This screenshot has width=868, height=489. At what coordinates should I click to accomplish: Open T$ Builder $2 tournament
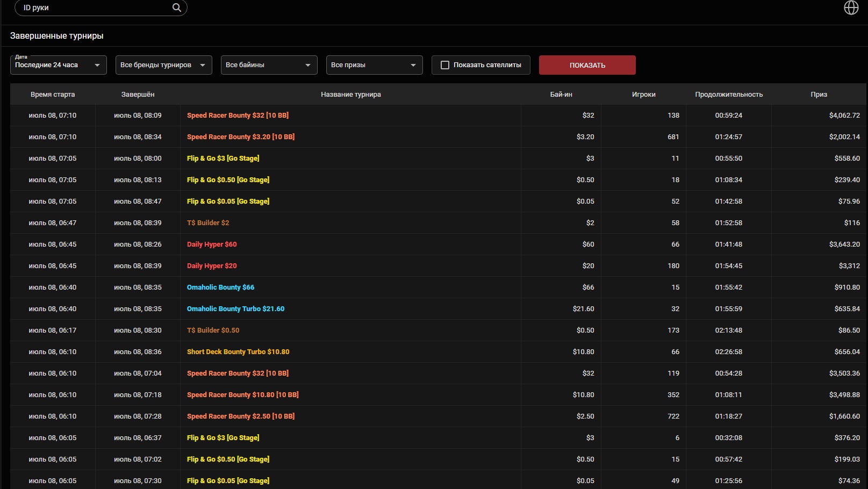(x=208, y=223)
